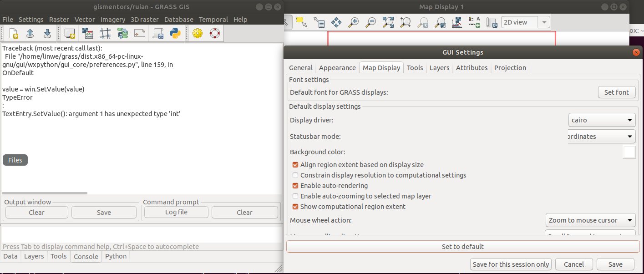The height and width of the screenshot is (274, 644).
Task: Open the 'Mouse wheel action' dropdown
Action: click(x=590, y=220)
